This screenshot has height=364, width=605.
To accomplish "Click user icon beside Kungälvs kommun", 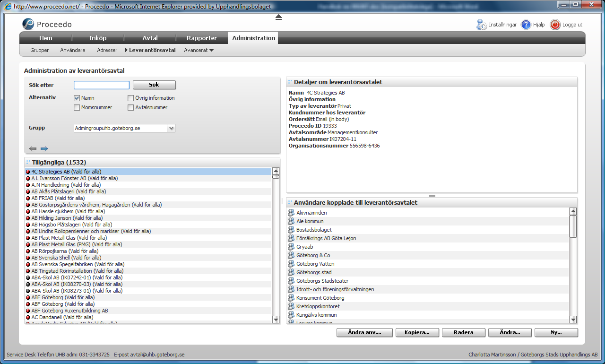I will click(x=291, y=315).
